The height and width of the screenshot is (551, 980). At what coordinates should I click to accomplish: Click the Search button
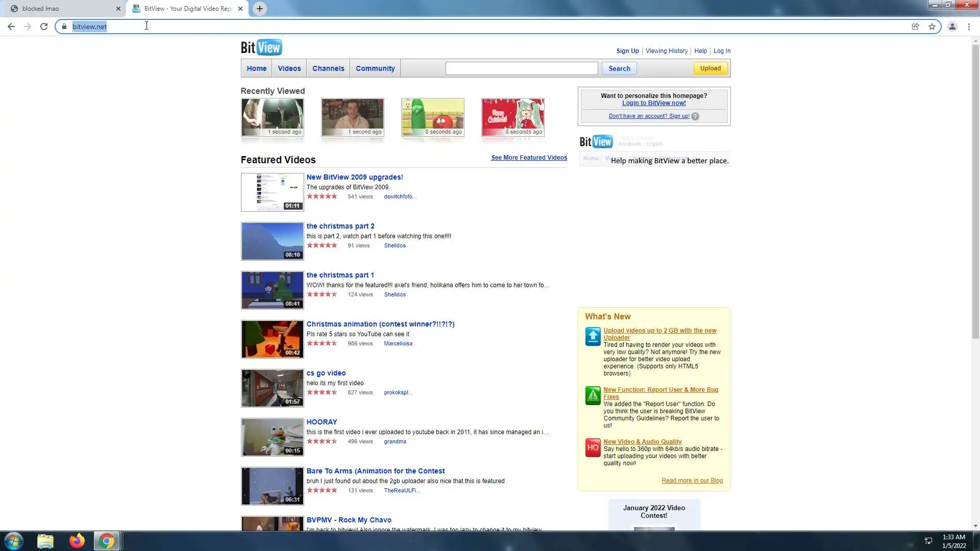pos(619,68)
